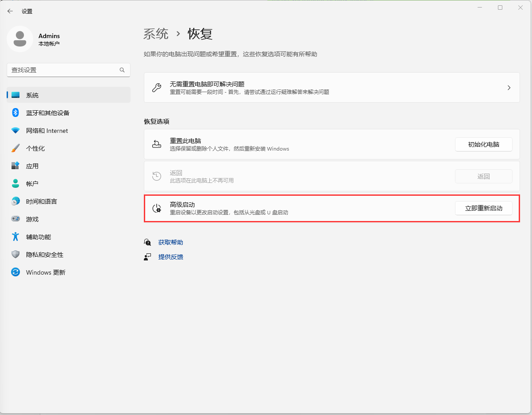Viewport: 532px width, 415px height.
Task: Open the Admins account avatar
Action: pyautogui.click(x=20, y=39)
